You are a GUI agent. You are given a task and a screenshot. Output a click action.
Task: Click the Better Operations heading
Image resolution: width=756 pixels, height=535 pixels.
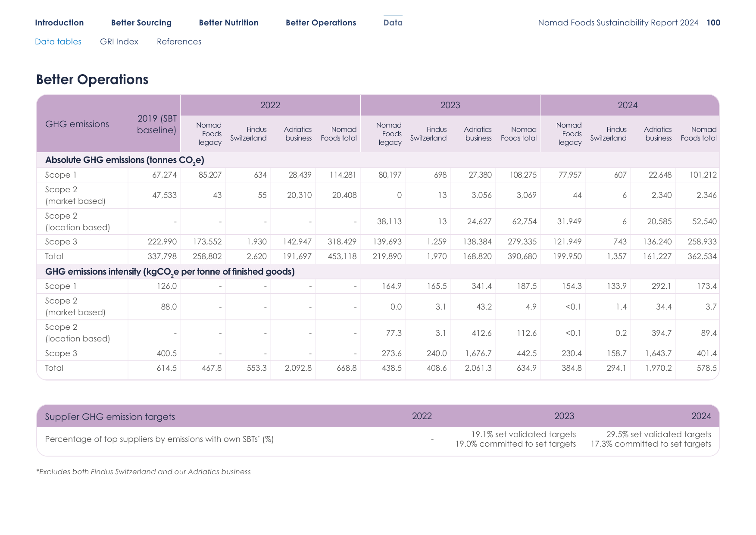[x=92, y=80]
